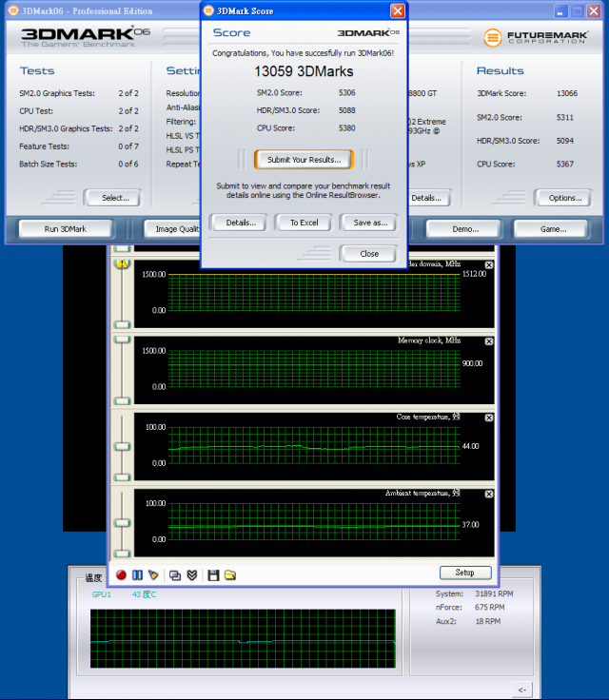This screenshot has height=700, width=609.
Task: Click Save as button in Score dialog
Action: (x=370, y=223)
